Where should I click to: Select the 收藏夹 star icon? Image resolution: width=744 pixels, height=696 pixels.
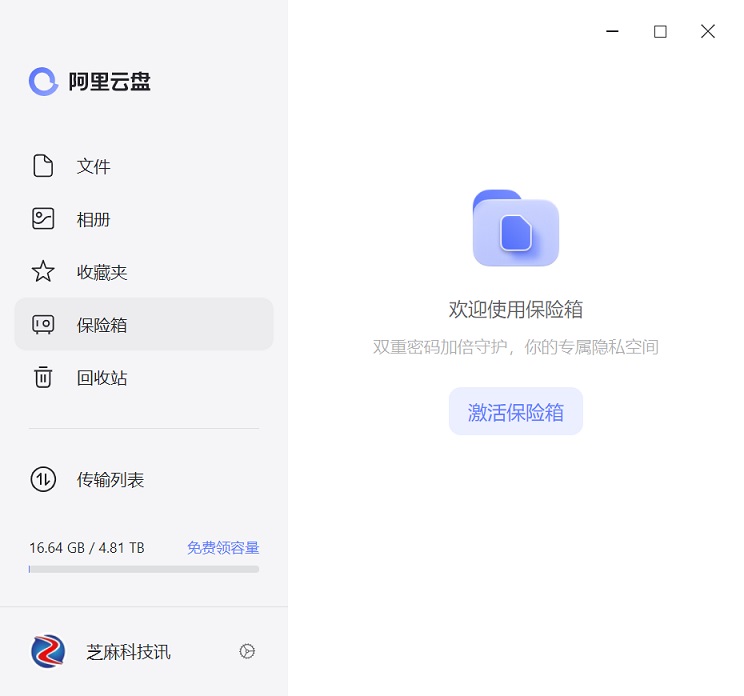[43, 271]
